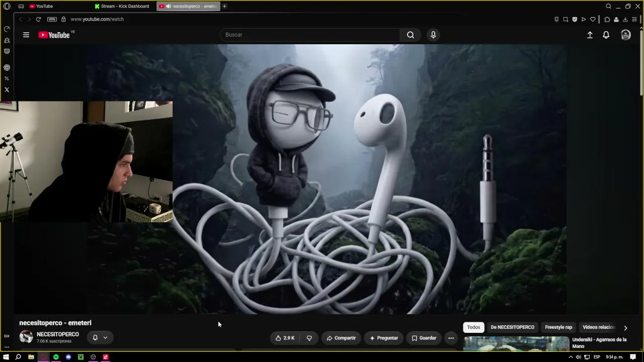
Task: Open the Windows Start menu
Action: click(x=6, y=357)
